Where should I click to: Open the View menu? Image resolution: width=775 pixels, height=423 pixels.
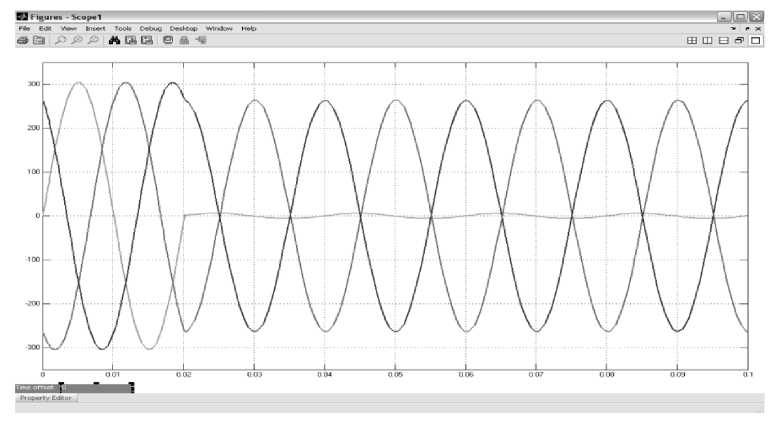click(x=69, y=29)
